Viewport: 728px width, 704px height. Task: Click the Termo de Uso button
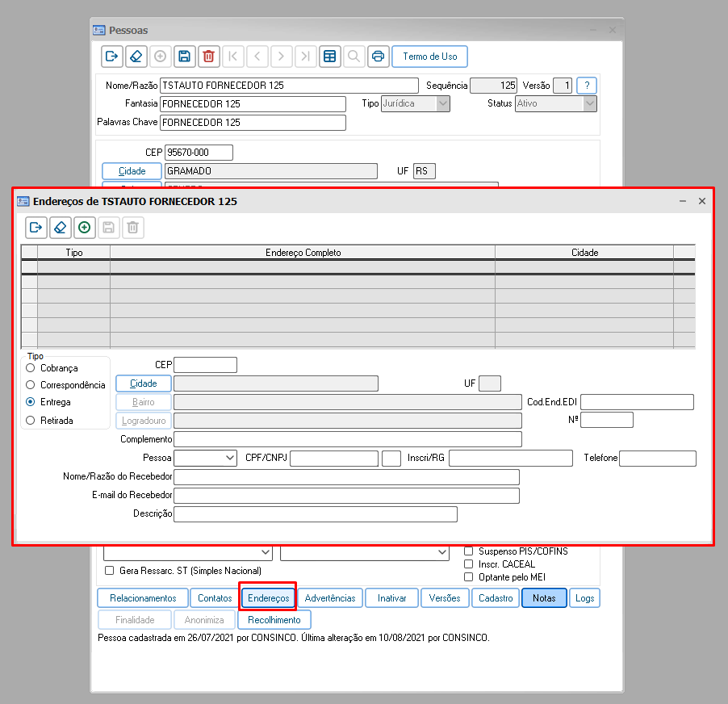point(430,57)
